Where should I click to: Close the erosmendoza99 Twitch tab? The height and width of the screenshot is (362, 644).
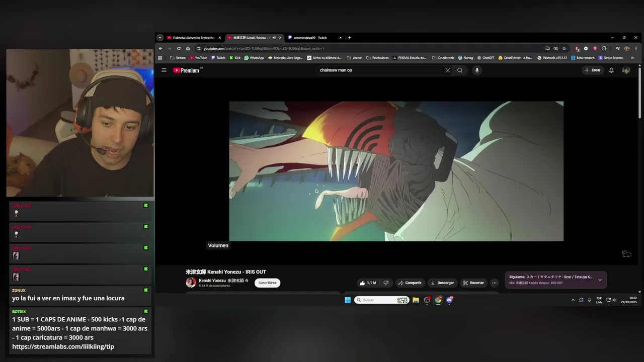341,38
